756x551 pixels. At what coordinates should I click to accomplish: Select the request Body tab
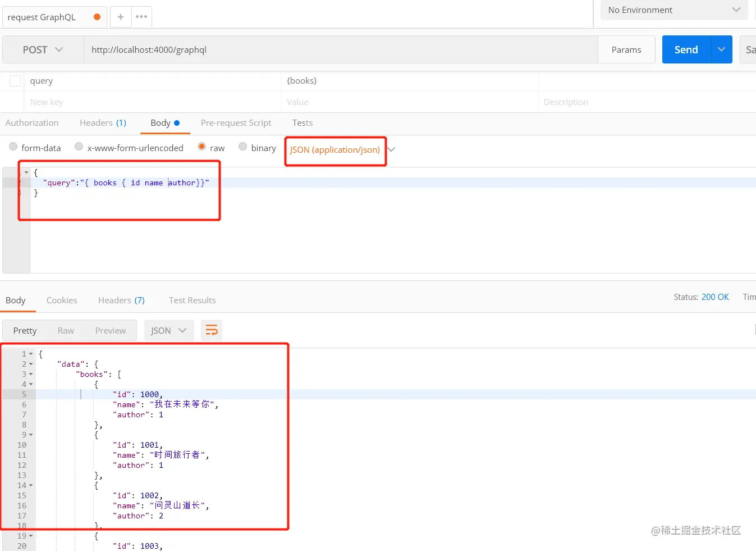(x=165, y=123)
